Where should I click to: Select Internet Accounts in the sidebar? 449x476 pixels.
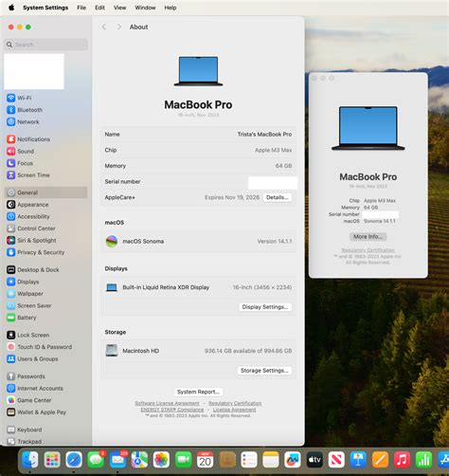point(35,389)
